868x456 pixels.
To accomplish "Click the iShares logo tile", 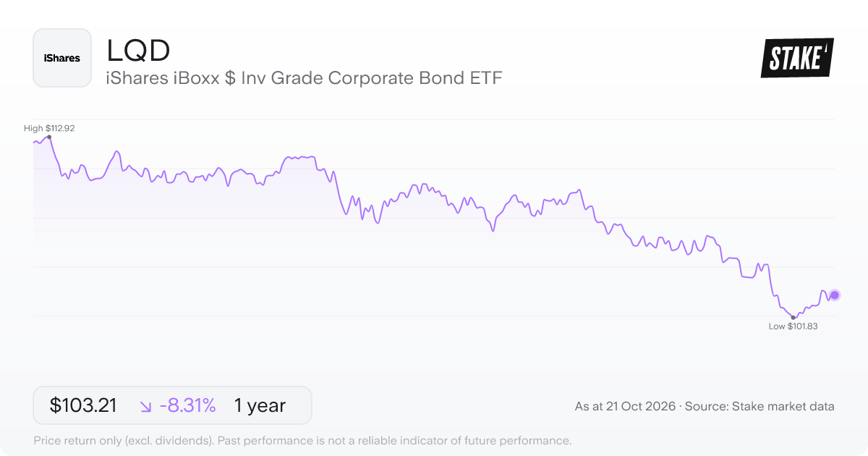I will (x=62, y=58).
